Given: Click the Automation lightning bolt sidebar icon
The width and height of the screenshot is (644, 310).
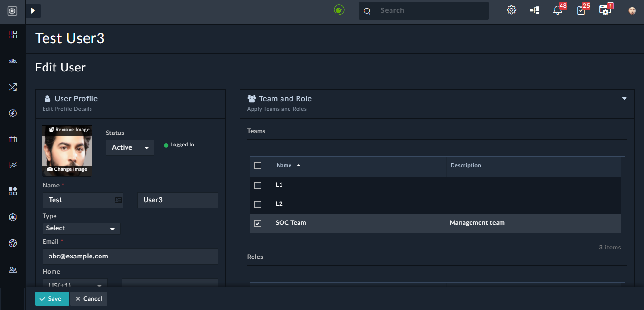Looking at the screenshot, I should click(x=13, y=113).
